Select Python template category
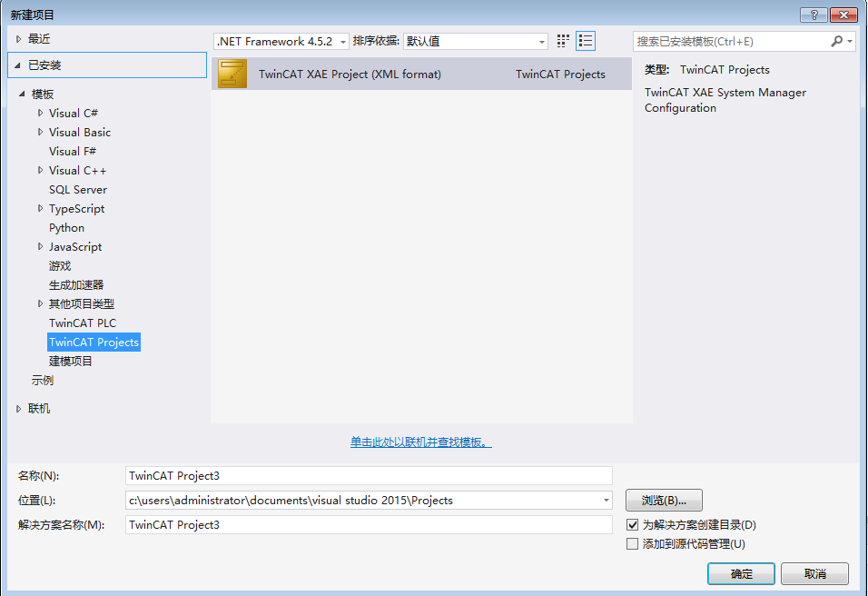 [66, 228]
